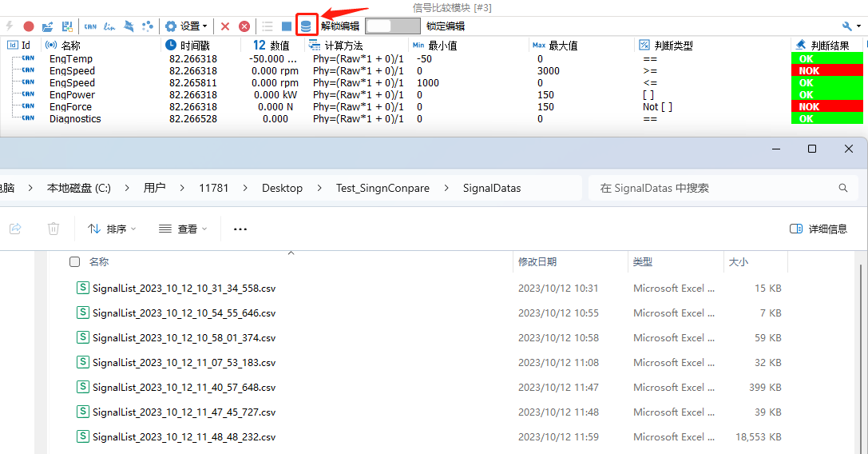Click the red record button in toolbar

[29, 26]
